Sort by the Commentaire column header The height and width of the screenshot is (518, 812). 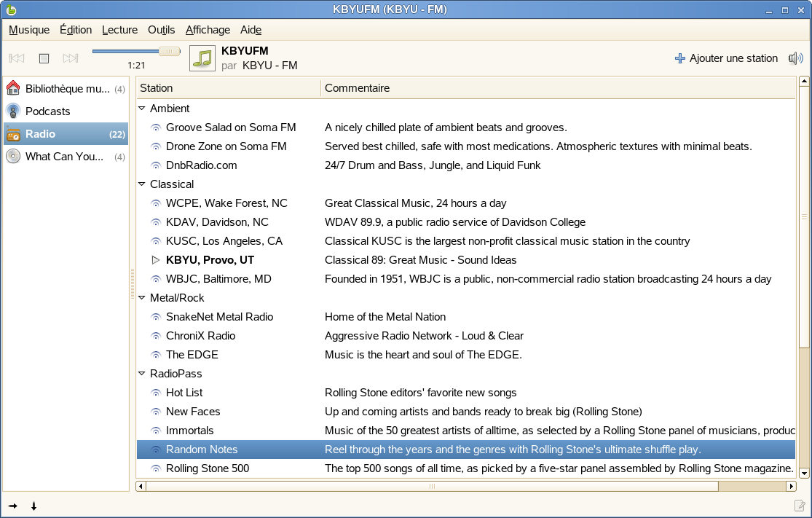559,88
